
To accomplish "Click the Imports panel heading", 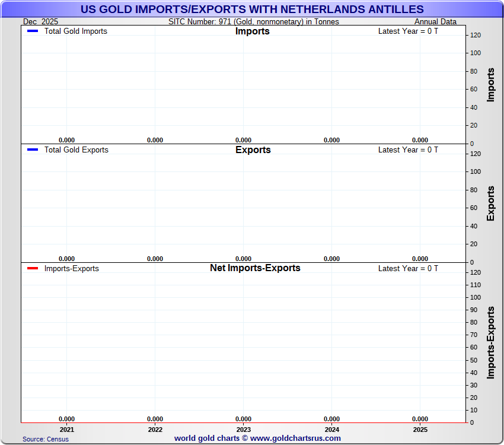I will pos(252,31).
